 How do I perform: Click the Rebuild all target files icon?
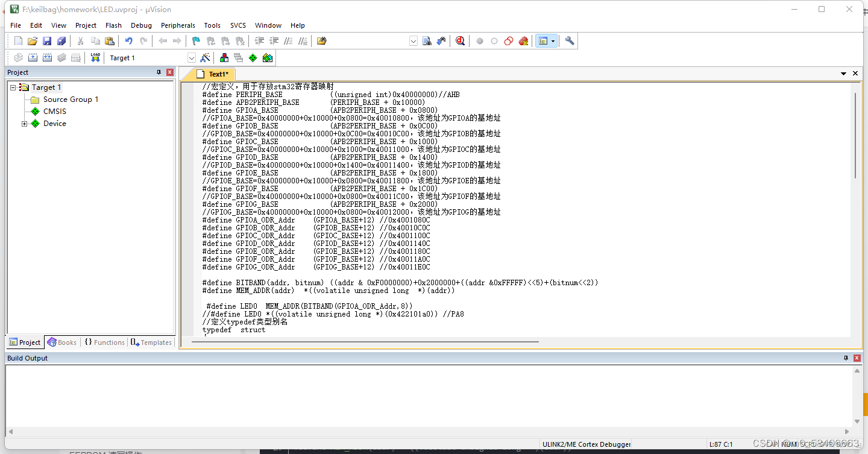pyautogui.click(x=47, y=58)
